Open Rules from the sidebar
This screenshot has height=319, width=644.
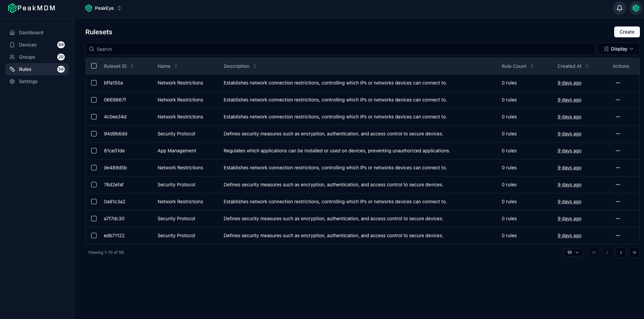(37, 69)
